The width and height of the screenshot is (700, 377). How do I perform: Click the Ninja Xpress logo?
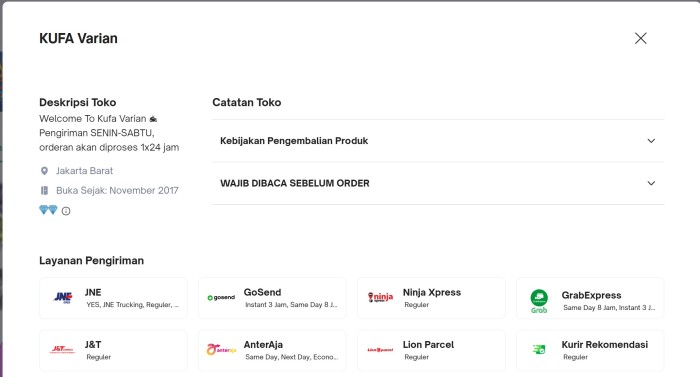tap(380, 297)
